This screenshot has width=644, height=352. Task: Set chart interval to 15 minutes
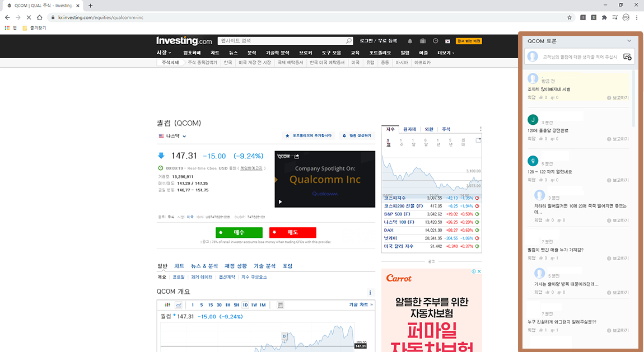(x=211, y=305)
